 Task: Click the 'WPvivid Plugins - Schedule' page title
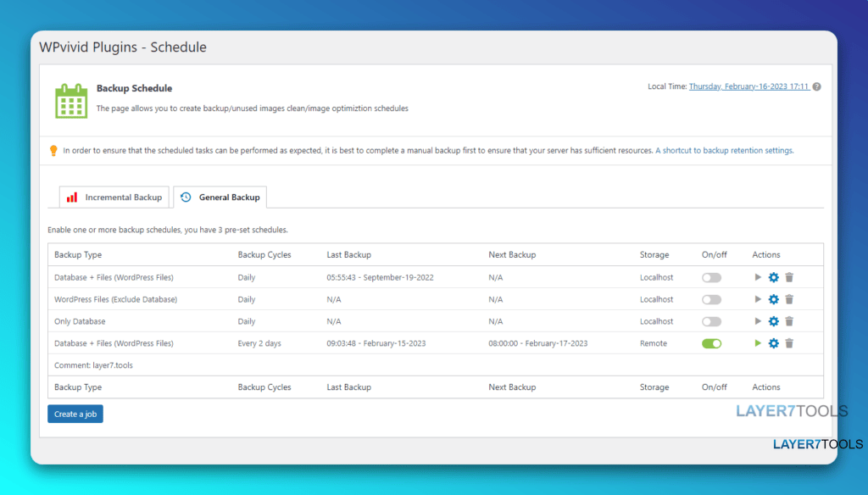click(x=123, y=47)
